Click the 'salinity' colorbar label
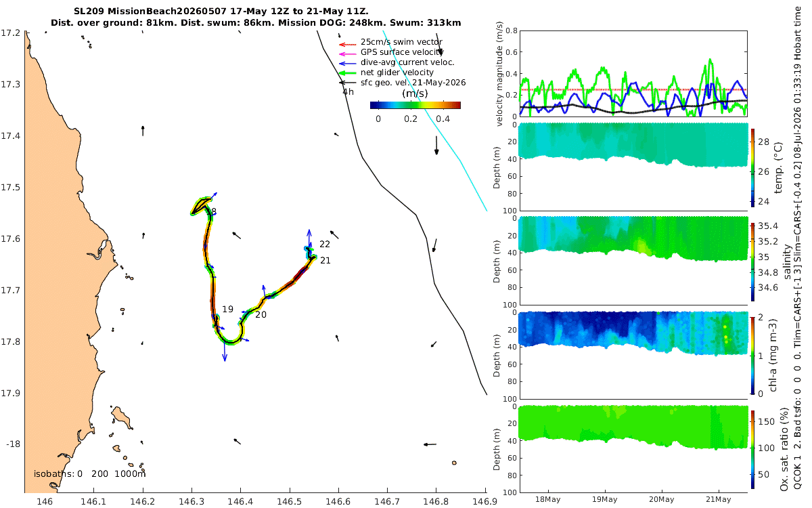The image size is (812, 508). [x=786, y=261]
